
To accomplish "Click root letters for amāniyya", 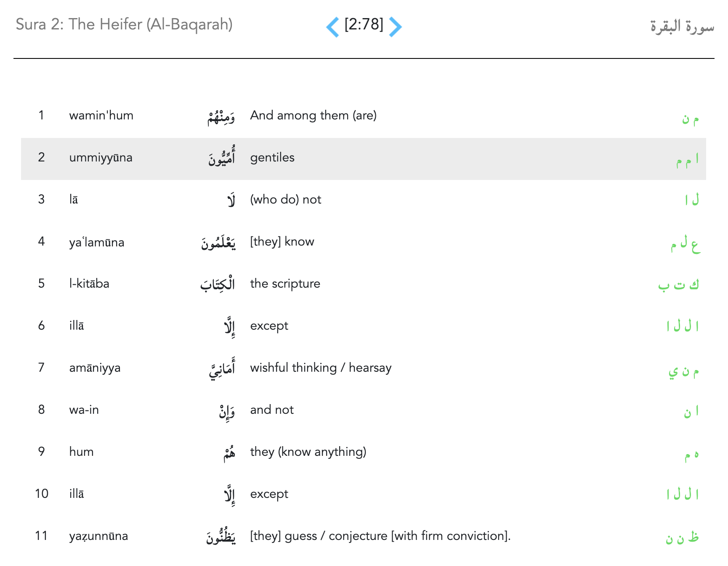I will (x=683, y=370).
